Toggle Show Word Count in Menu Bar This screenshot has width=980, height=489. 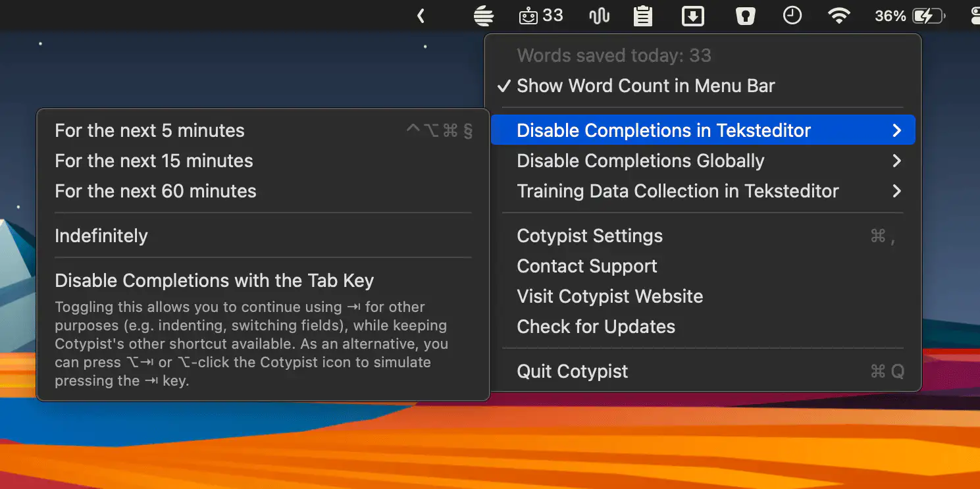coord(645,86)
